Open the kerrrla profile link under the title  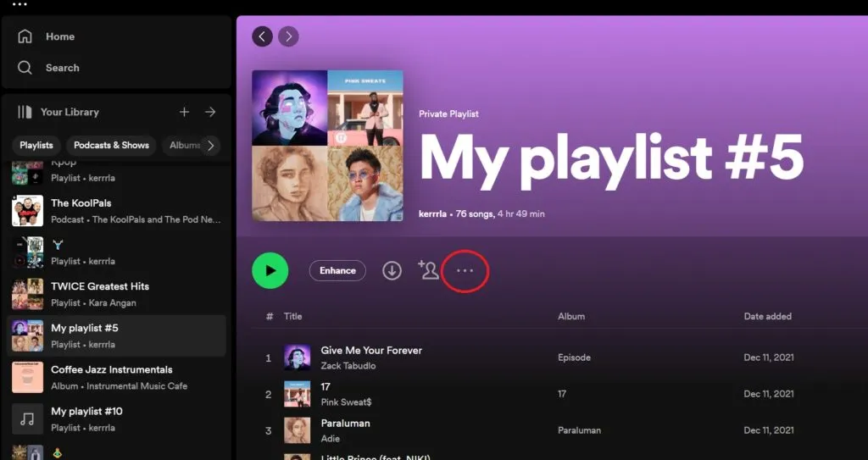point(432,213)
